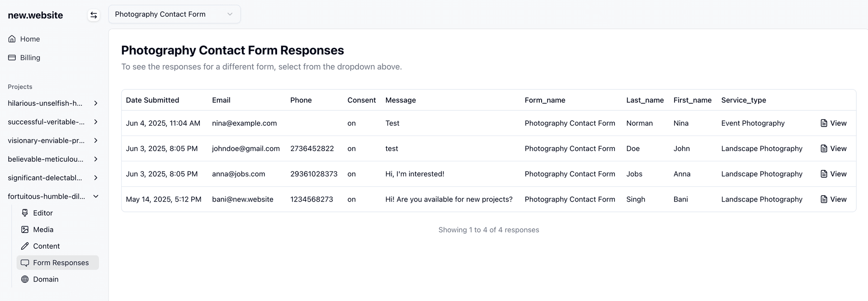868x301 pixels.
Task: View Bani Singh's response details
Action: pos(833,199)
